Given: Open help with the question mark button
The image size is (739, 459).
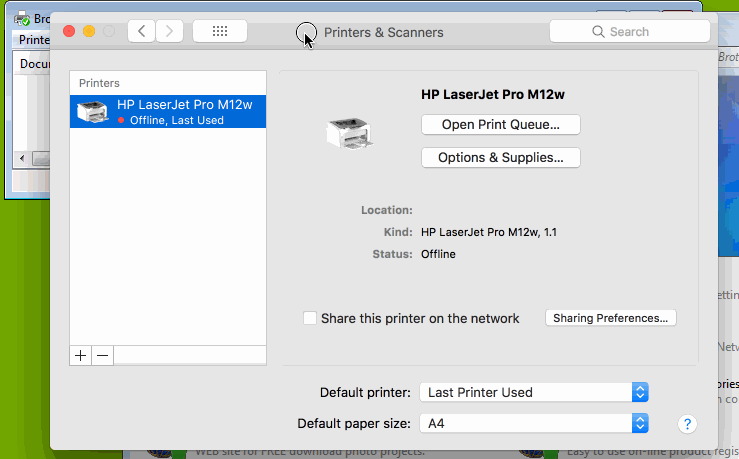Looking at the screenshot, I should (x=687, y=424).
